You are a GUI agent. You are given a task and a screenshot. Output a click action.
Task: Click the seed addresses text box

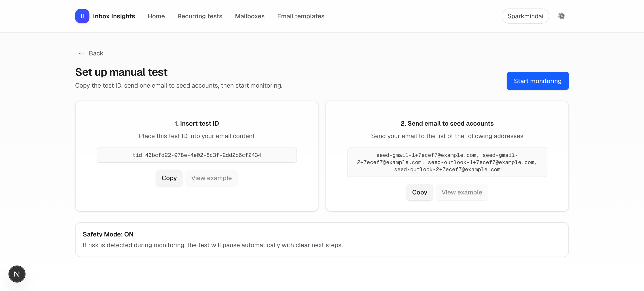point(447,162)
